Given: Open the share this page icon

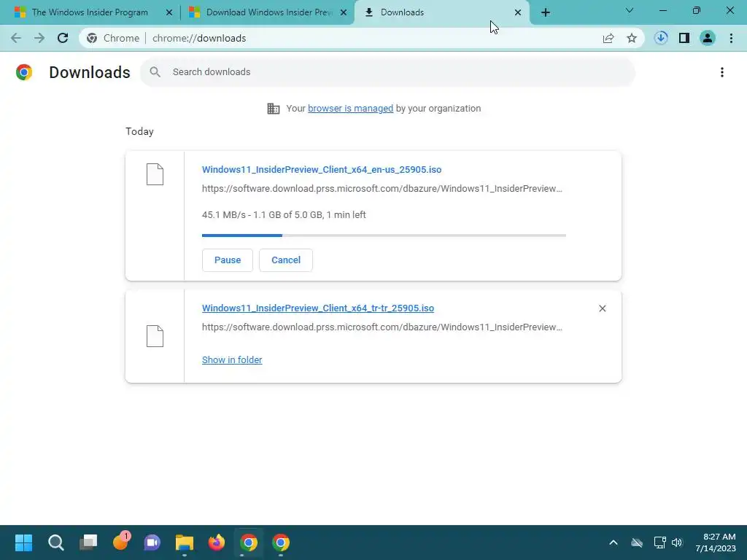Looking at the screenshot, I should (608, 38).
